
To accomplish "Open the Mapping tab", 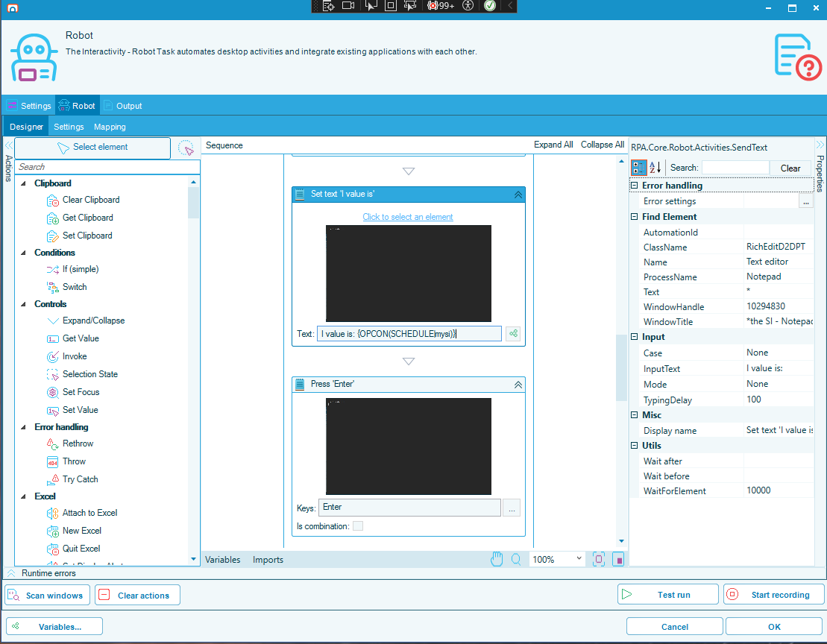I will (110, 126).
